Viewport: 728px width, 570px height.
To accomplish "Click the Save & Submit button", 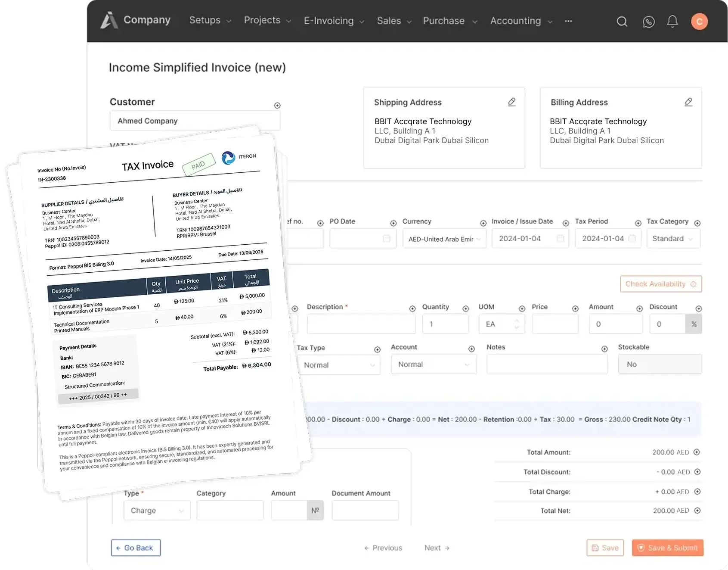I will click(x=667, y=548).
